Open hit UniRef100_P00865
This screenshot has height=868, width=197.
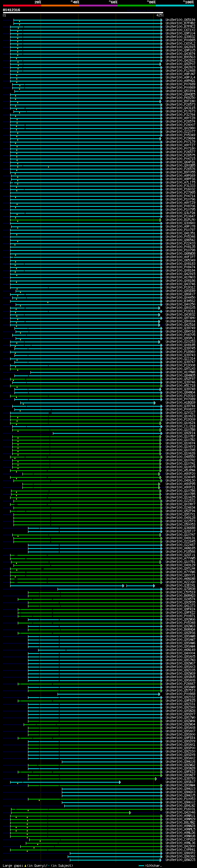click(x=180, y=40)
